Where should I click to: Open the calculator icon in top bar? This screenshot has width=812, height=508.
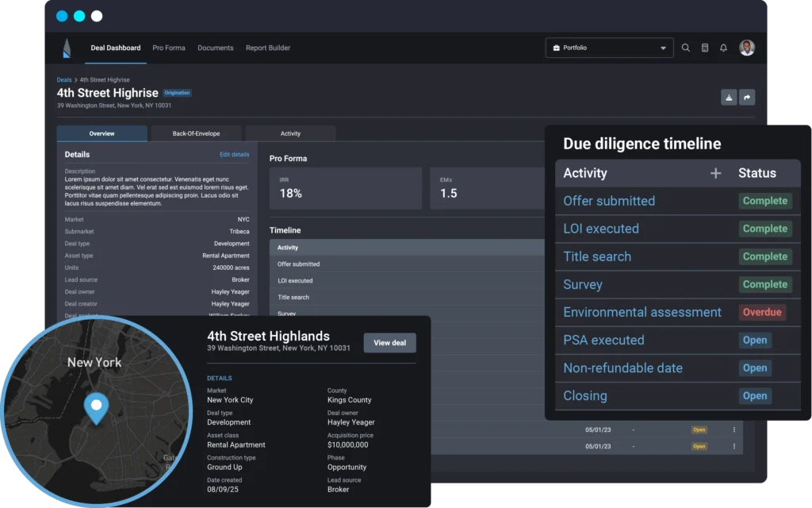[705, 48]
